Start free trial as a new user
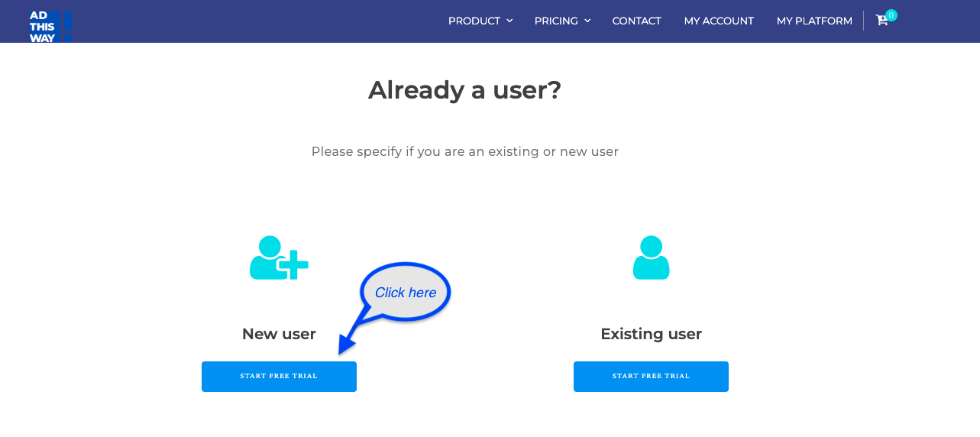Image resolution: width=980 pixels, height=437 pixels. 279,377
